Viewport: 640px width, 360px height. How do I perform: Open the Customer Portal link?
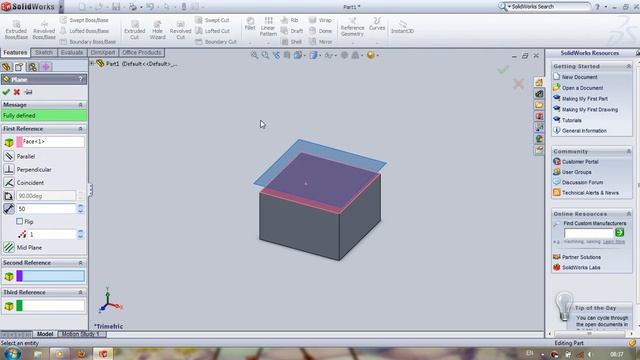[x=580, y=162]
